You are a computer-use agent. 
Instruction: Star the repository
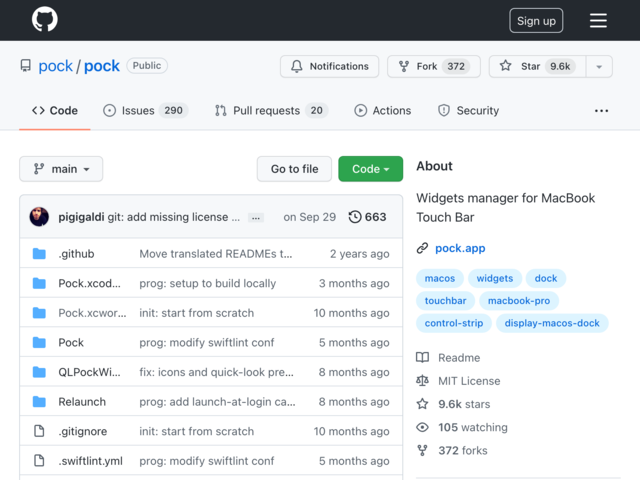(x=537, y=66)
